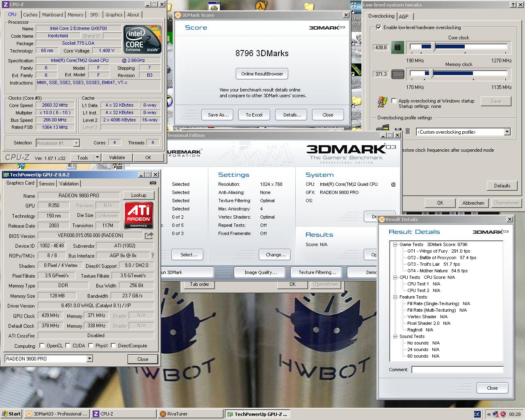Image resolution: width=525 pixels, height=420 pixels.
Task: Open the RADEON 9800 PRO GPU selector dropdown
Action: [89, 358]
